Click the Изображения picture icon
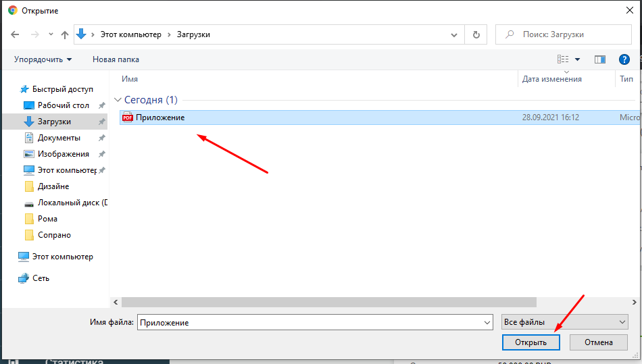 coord(28,154)
